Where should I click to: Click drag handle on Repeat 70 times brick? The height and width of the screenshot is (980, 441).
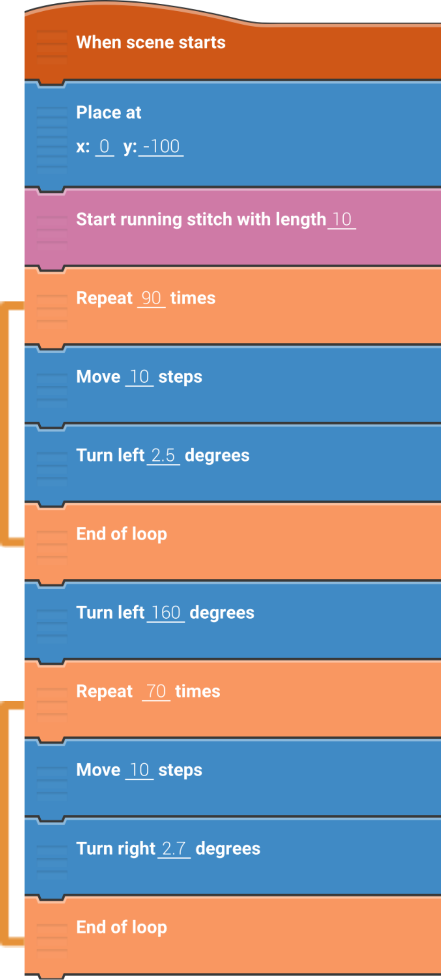(51, 701)
